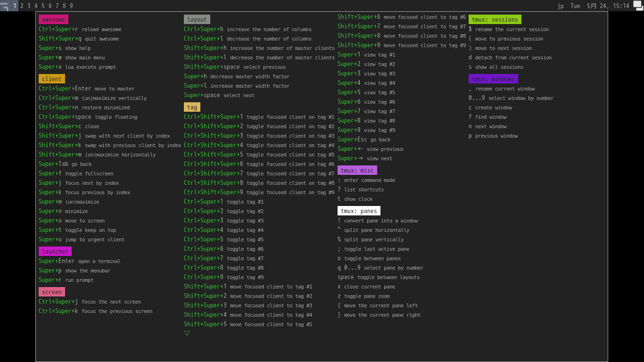644x362 pixels.
Task: Click the 'split pane horizontally' tmux row
Action: pyautogui.click(x=373, y=230)
